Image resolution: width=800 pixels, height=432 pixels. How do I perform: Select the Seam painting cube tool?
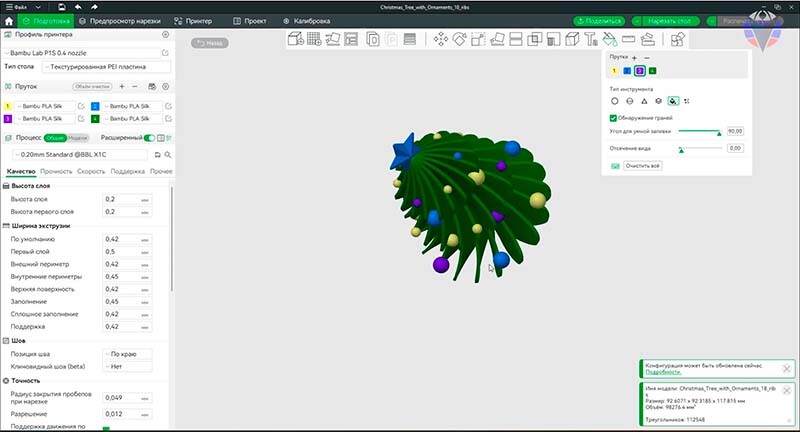(572, 39)
